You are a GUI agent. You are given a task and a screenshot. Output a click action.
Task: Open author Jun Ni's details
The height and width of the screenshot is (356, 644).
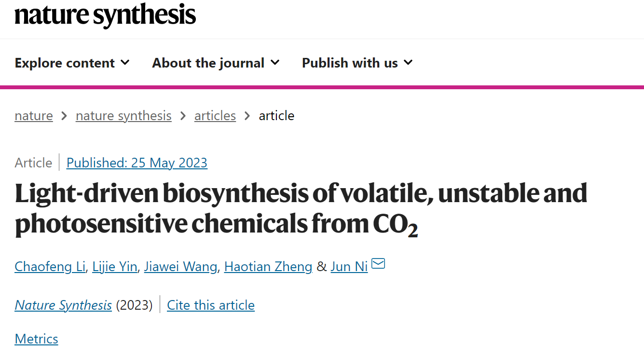(x=349, y=266)
